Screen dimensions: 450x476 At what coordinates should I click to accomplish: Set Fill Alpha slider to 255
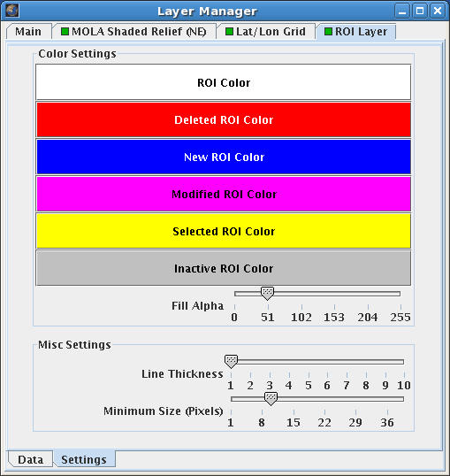[400, 294]
